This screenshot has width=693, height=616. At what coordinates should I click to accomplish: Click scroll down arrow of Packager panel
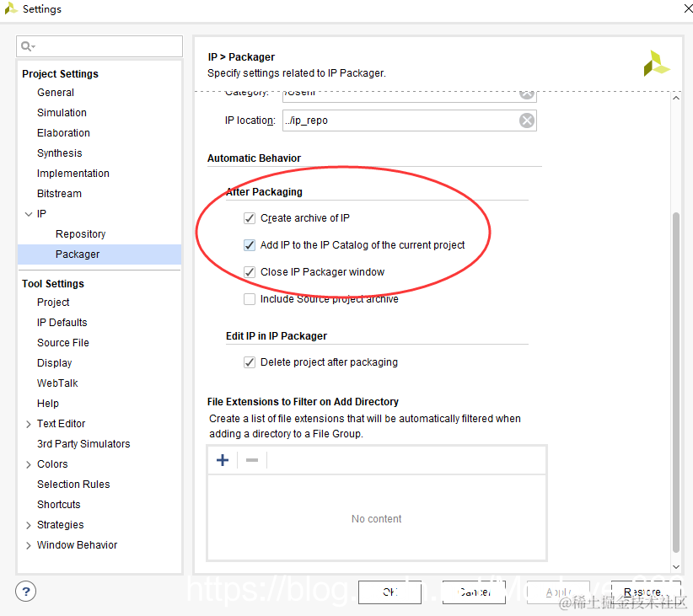(x=676, y=566)
